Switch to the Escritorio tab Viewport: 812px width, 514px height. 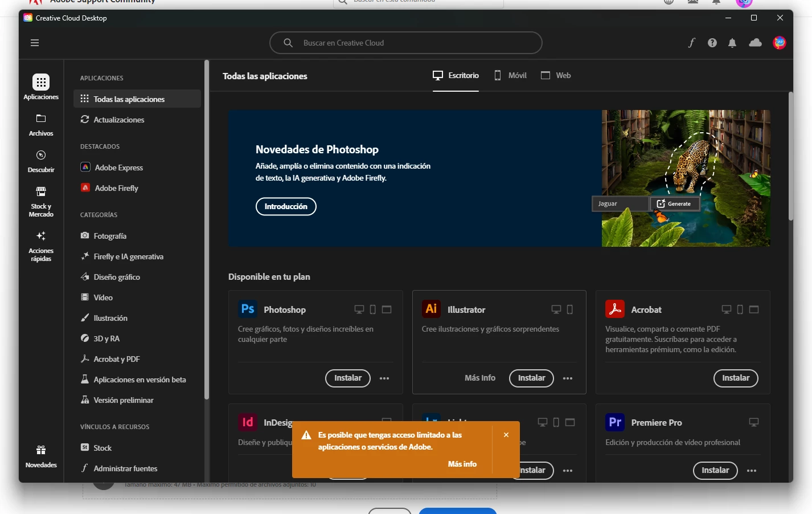456,75
